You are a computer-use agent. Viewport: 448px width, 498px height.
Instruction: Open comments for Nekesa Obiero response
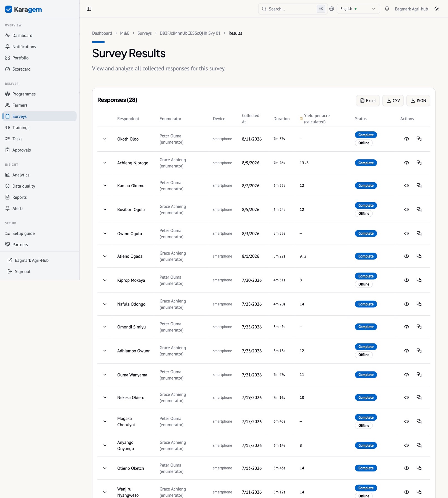[419, 398]
